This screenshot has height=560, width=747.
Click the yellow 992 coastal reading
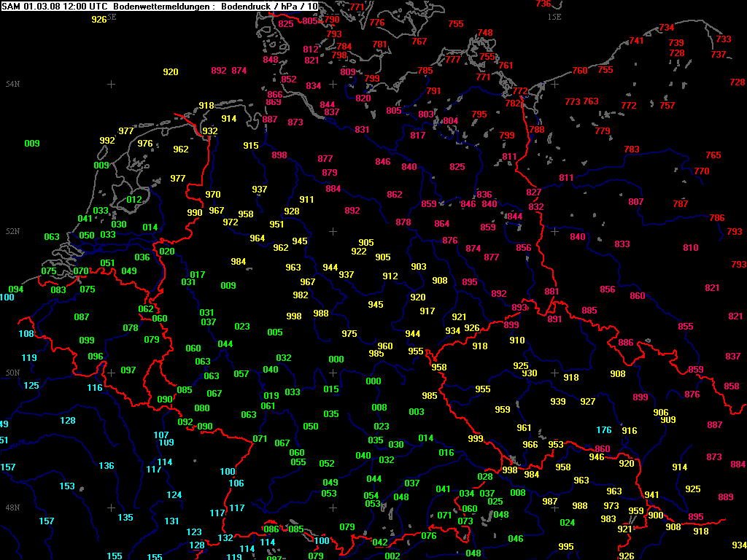[x=107, y=141]
